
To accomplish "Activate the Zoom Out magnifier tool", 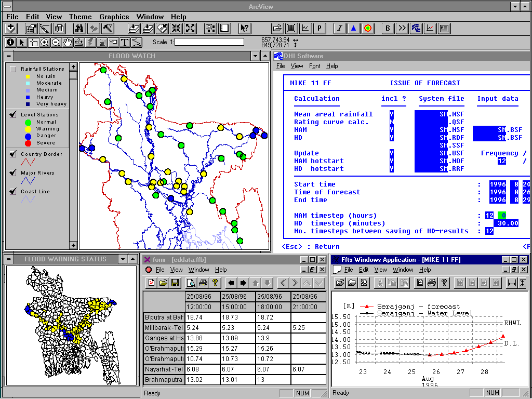I will coord(56,43).
